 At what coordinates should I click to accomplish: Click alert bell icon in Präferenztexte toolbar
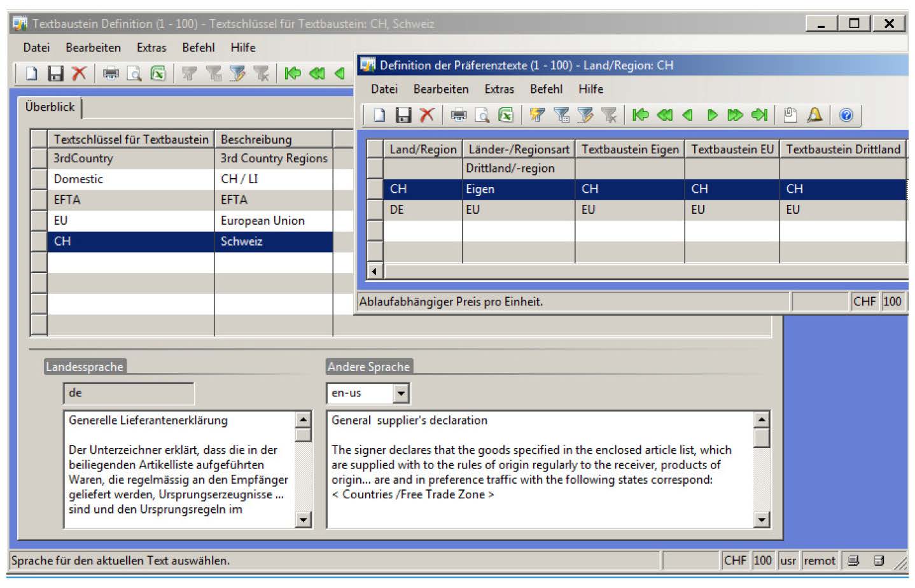point(814,115)
